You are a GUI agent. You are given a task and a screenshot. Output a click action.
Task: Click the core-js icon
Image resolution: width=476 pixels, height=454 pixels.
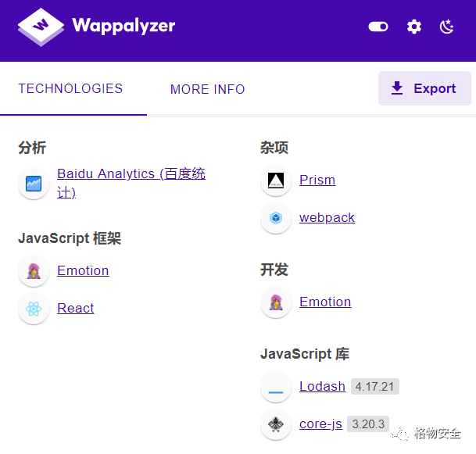click(276, 424)
